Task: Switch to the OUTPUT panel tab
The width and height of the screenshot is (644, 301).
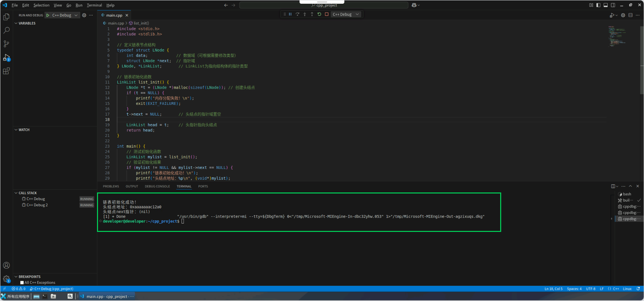Action: coord(132,186)
